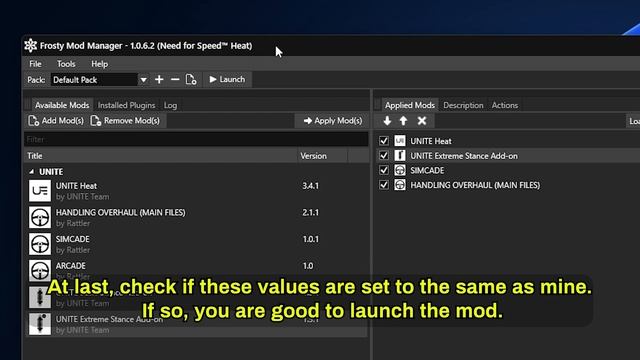The height and width of the screenshot is (360, 640).
Task: Open the Log tab
Action: click(170, 105)
